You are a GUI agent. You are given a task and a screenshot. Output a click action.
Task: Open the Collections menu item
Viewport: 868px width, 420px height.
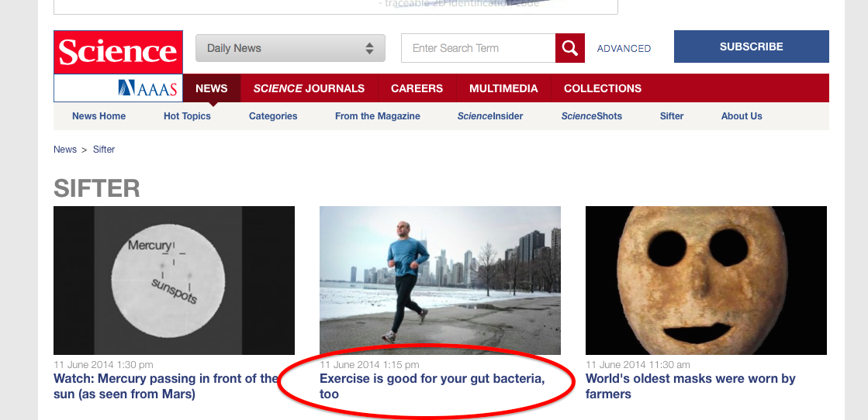602,88
